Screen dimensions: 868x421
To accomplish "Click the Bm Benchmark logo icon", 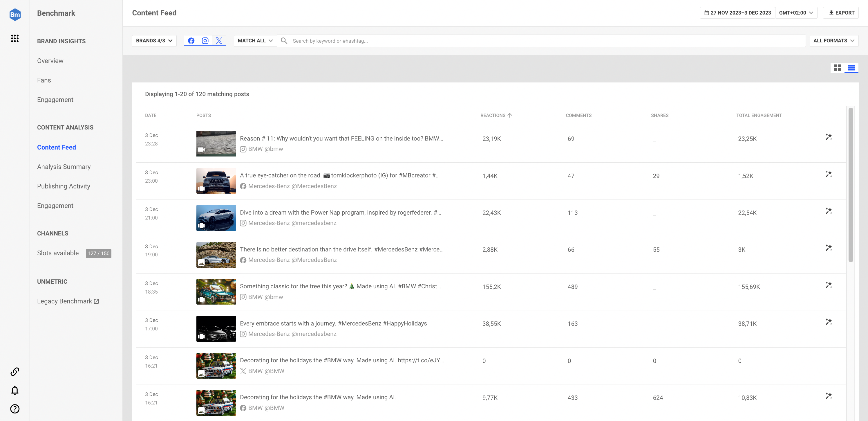I will [x=15, y=15].
